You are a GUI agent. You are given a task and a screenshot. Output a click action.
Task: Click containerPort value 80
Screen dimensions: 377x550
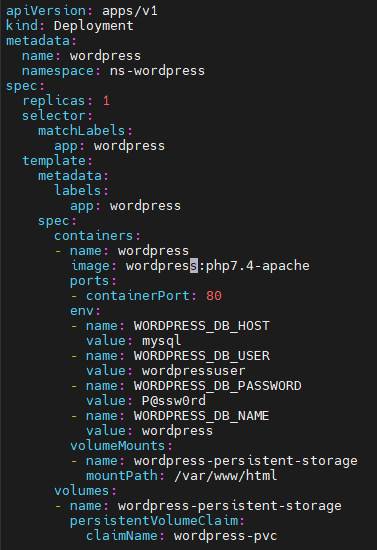(x=214, y=296)
